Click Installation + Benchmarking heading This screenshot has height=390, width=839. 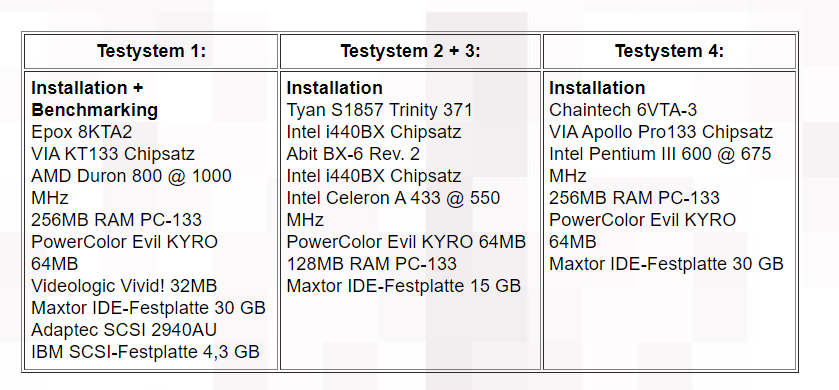click(x=95, y=99)
